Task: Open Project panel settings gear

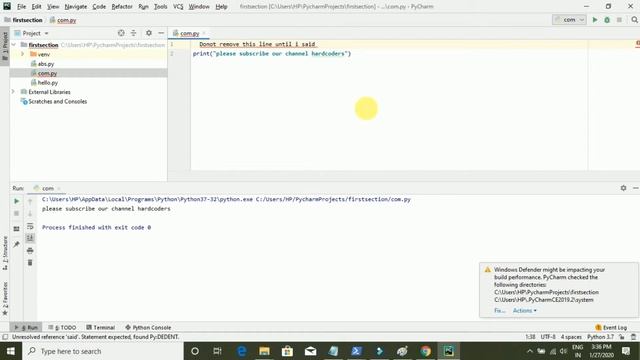Action: 149,33
